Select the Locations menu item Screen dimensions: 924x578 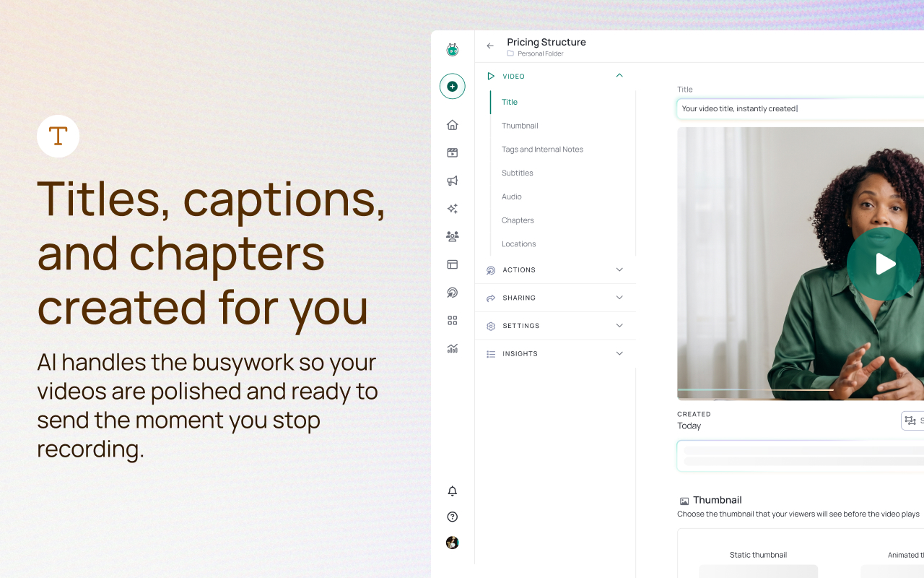pos(519,244)
